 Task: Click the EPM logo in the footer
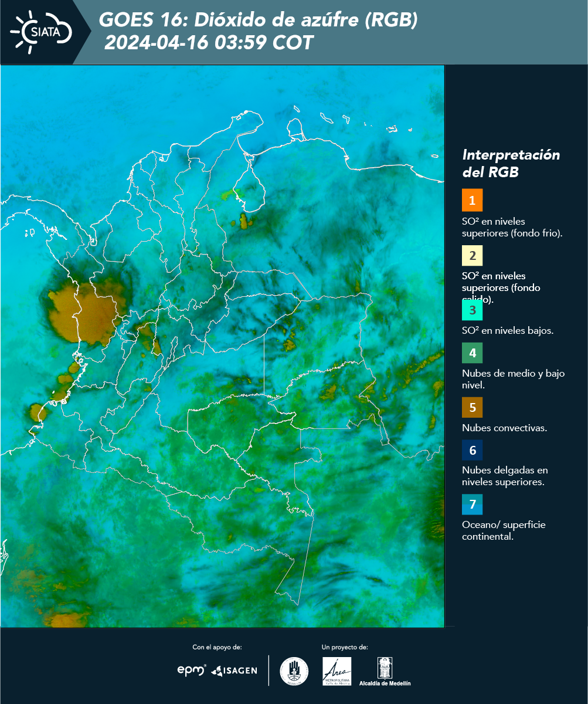click(x=191, y=670)
